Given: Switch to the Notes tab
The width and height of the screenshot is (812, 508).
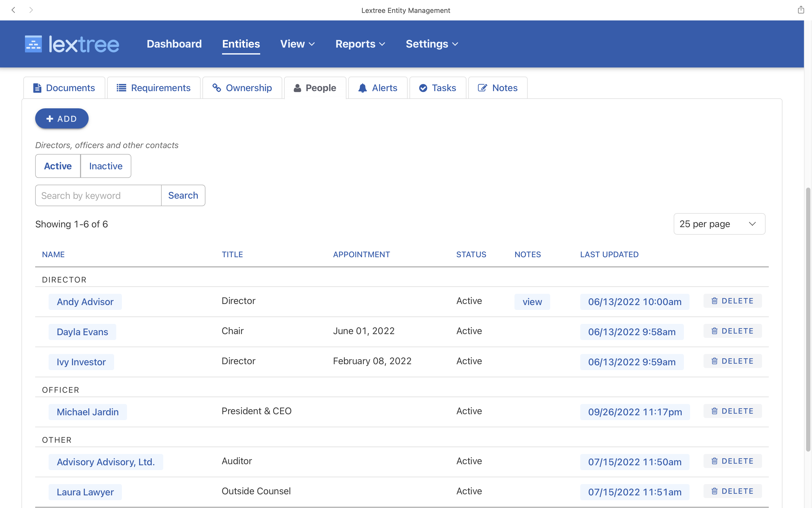Looking at the screenshot, I should (498, 88).
